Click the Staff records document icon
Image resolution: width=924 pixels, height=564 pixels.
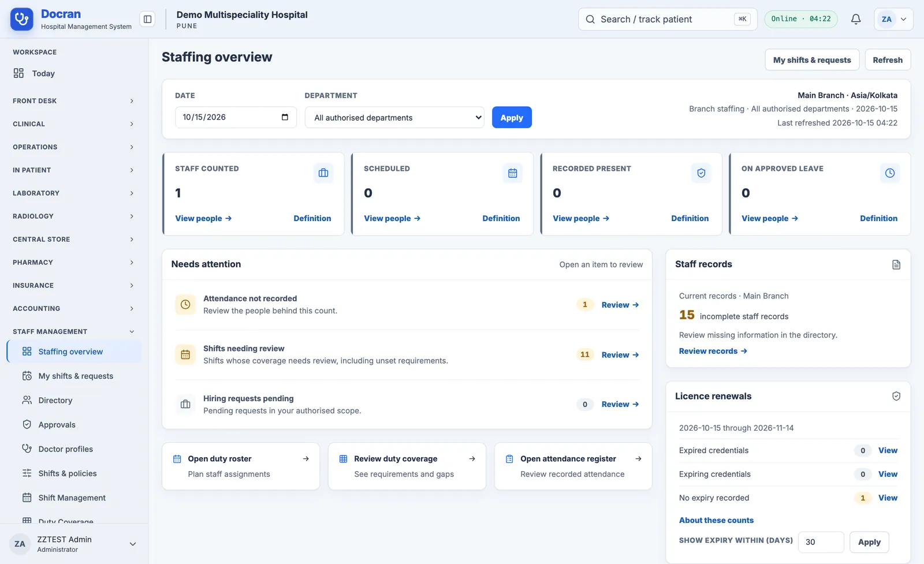coord(896,264)
